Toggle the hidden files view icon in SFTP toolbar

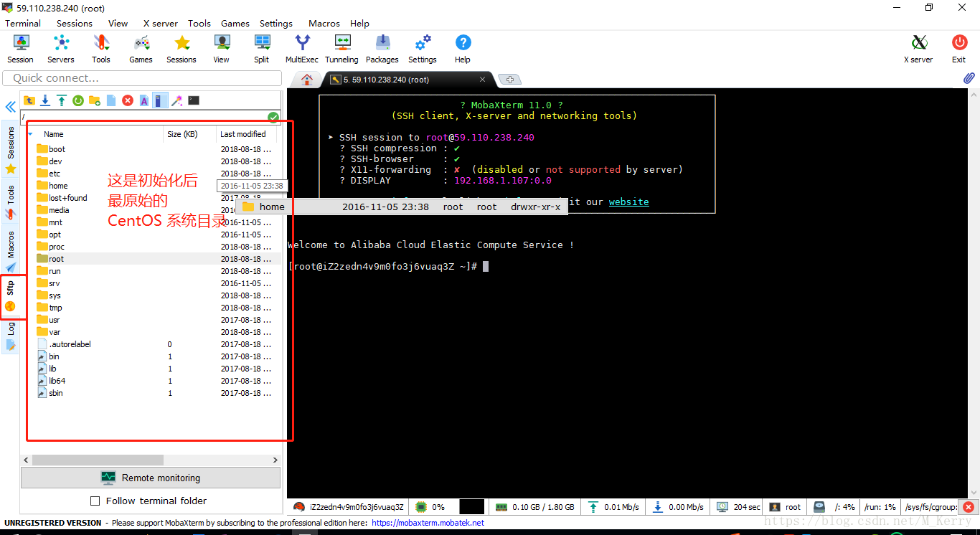(161, 100)
